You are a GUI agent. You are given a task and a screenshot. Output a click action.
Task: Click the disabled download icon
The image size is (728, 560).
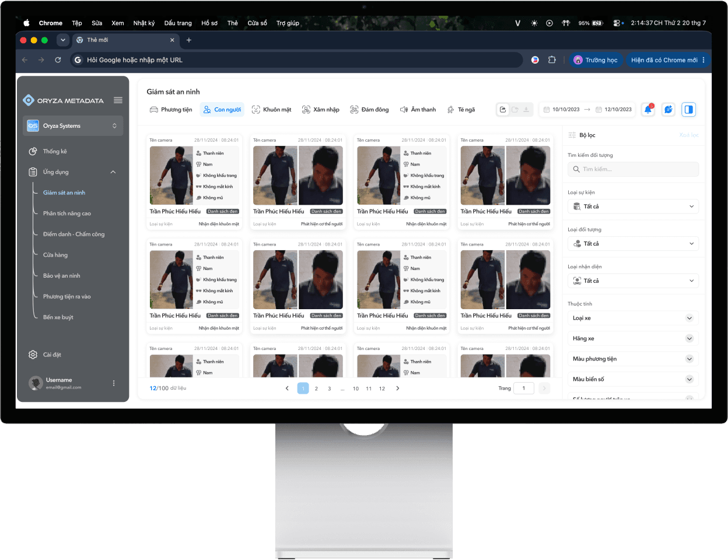pyautogui.click(x=526, y=109)
